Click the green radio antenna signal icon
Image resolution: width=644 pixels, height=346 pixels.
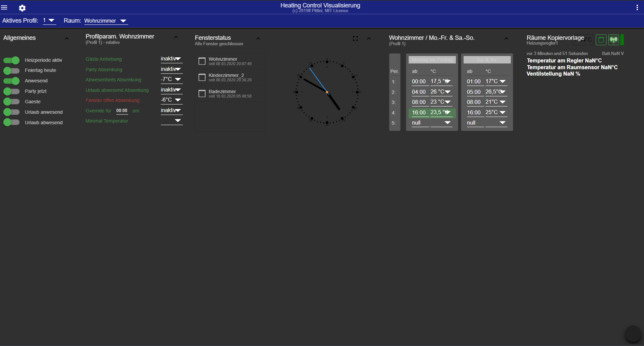[x=614, y=40]
